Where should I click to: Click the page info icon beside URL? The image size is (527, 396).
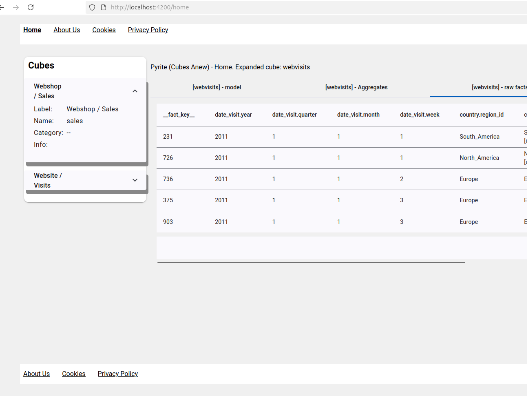tap(104, 7)
